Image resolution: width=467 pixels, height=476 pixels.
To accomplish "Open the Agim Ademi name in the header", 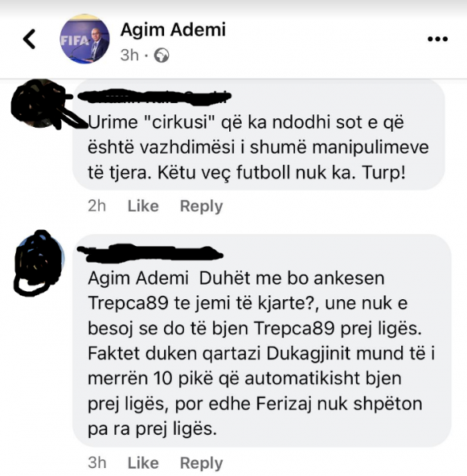I will [173, 29].
